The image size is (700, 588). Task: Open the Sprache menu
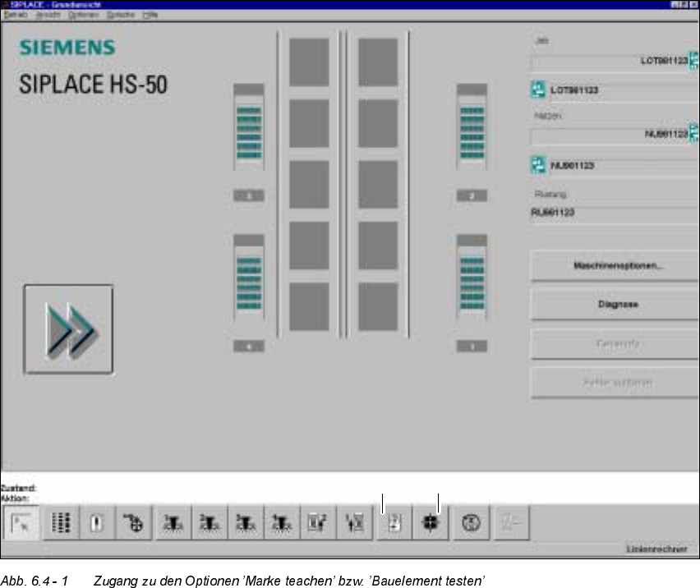pyautogui.click(x=121, y=15)
